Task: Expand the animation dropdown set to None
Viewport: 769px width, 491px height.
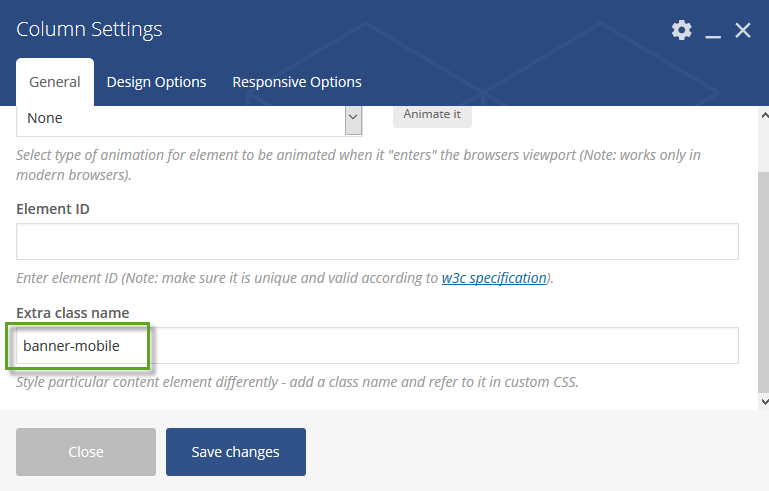Action: [x=189, y=121]
